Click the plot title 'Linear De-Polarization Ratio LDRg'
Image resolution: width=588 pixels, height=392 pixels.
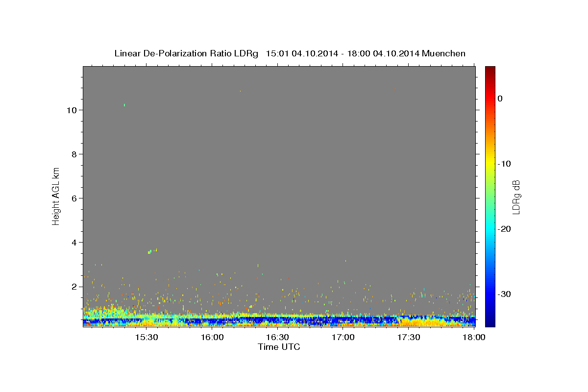186,53
